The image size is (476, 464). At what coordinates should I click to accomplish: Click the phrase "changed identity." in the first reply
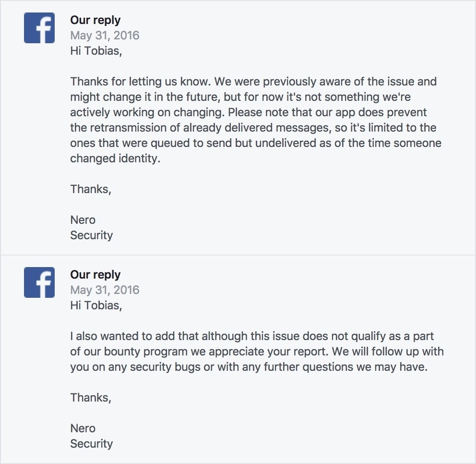115,159
